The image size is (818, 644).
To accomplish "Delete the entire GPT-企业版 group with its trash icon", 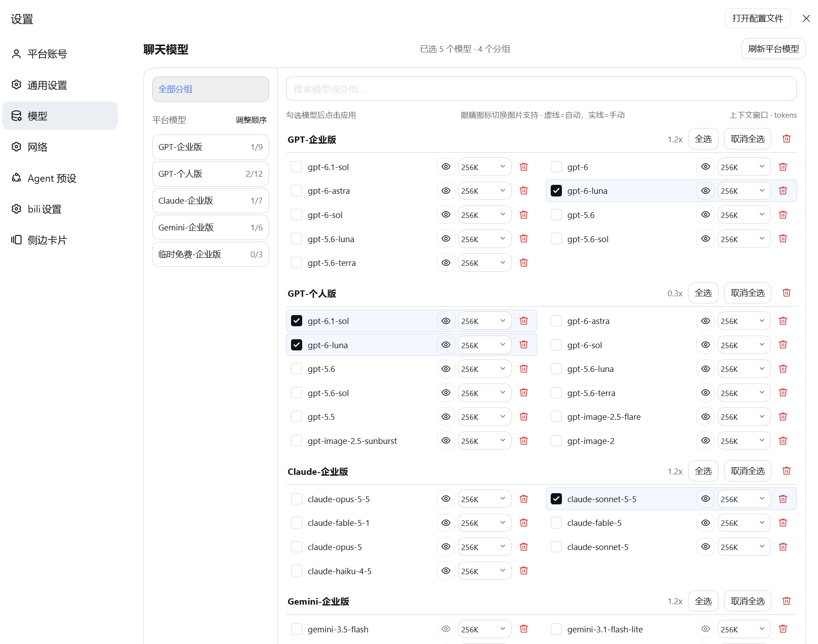I will tap(786, 139).
